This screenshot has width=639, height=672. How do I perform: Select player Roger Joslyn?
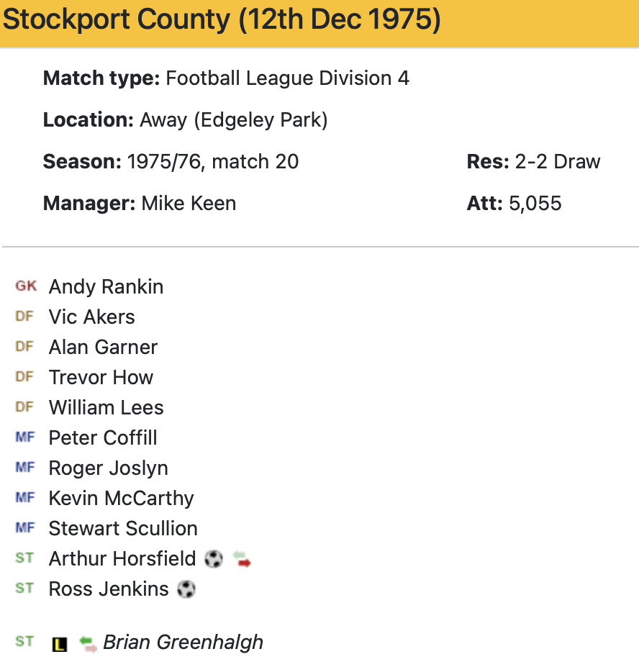pos(108,468)
